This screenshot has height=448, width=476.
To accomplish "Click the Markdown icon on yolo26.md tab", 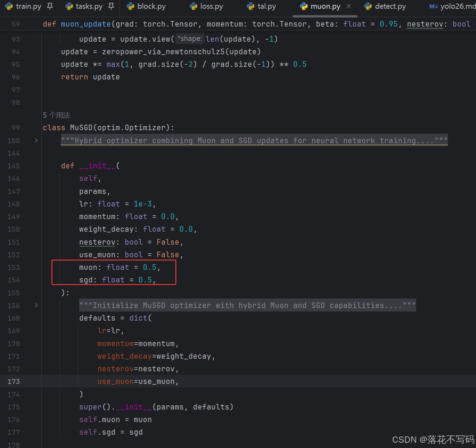I will click(434, 6).
